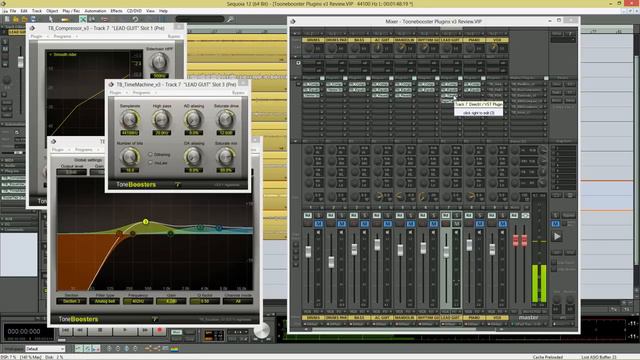The image size is (640, 360).
Task: Click third plugin slot on LEAD GUIT channel
Action: tap(449, 96)
